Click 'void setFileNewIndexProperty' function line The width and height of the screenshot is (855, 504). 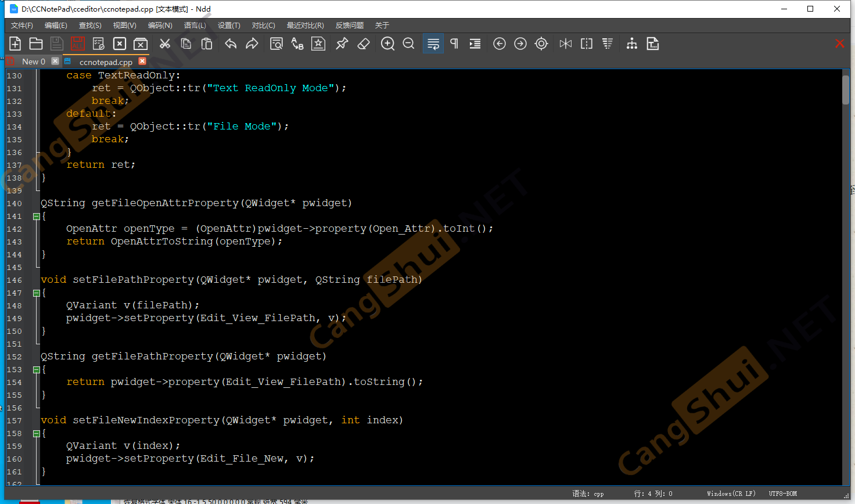pyautogui.click(x=222, y=420)
